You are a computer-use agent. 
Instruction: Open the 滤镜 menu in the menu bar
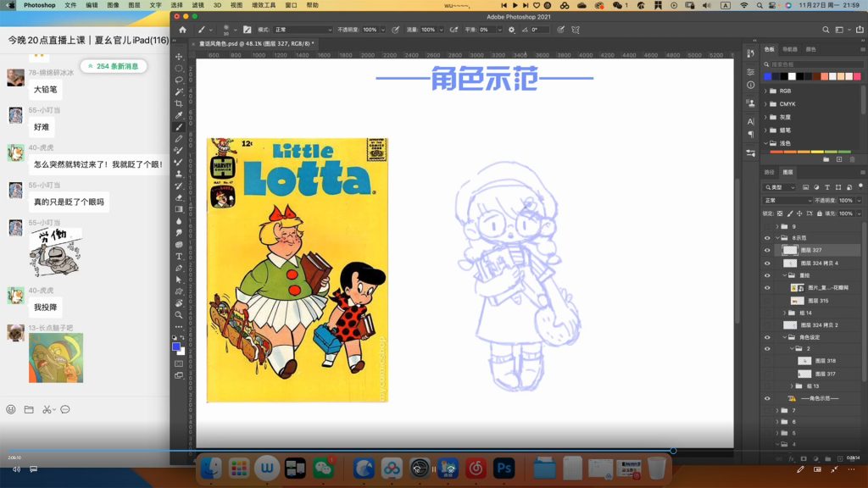(x=198, y=5)
